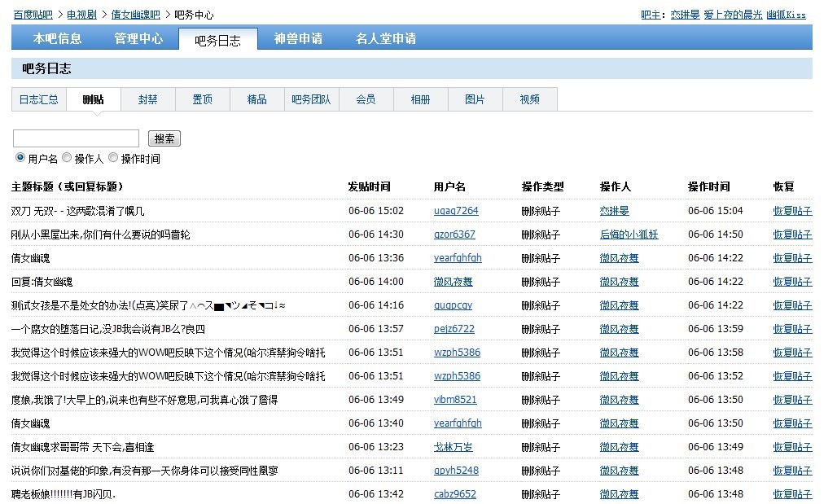This screenshot has width=837, height=504.
Task: Open the 名人堂申请 tab
Action: (x=386, y=38)
